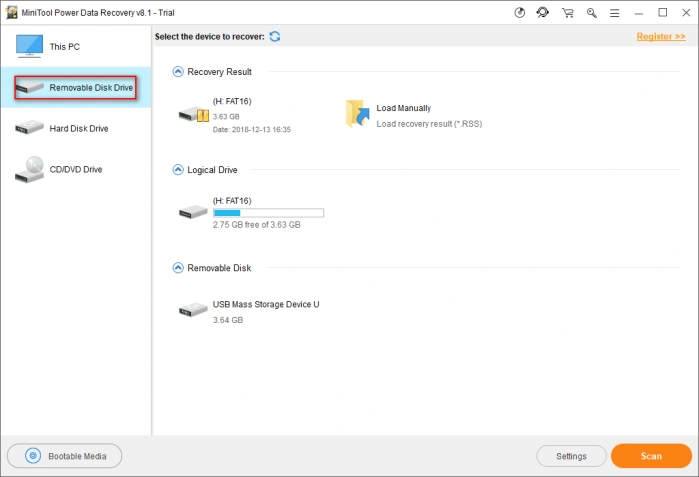Open Bootable Media
This screenshot has height=477, width=699.
[x=65, y=456]
